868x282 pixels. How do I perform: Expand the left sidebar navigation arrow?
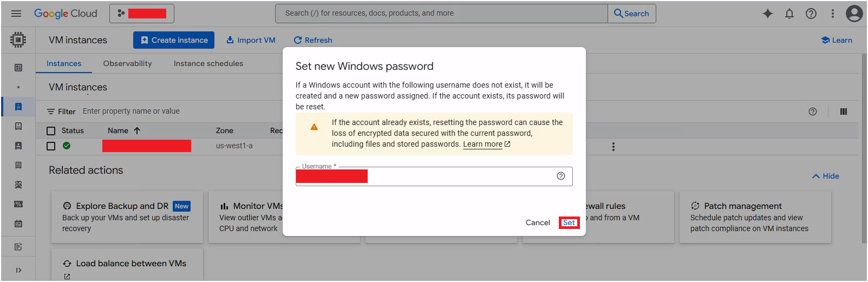pos(18,270)
